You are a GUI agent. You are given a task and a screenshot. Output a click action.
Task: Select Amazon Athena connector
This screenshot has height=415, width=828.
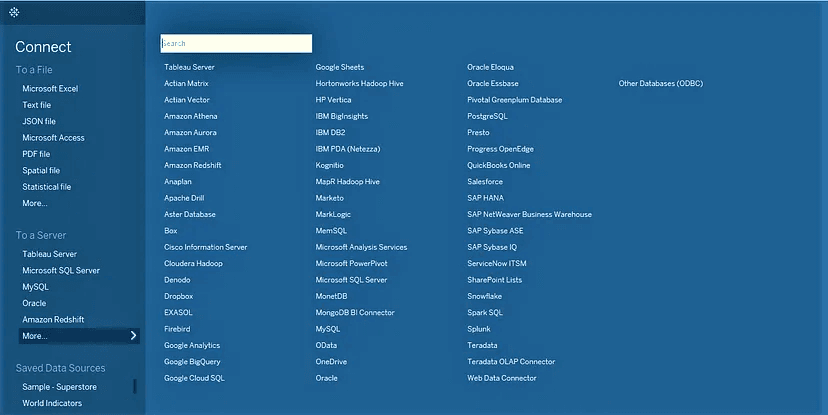coord(191,116)
